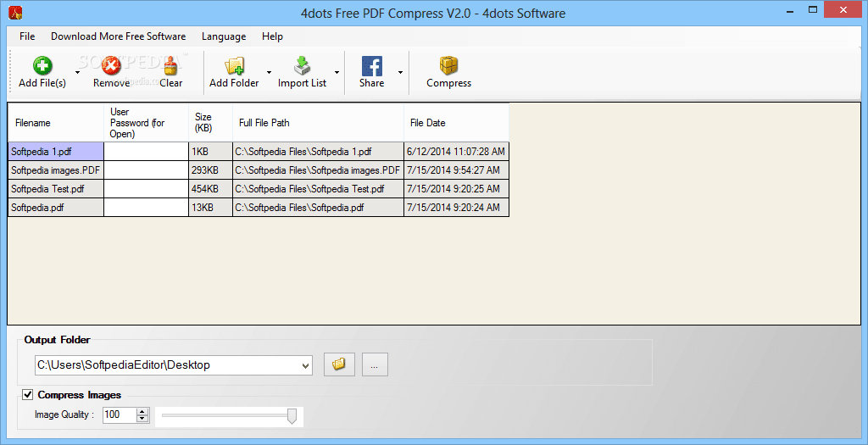
Task: Click the output folder path text field
Action: [167, 365]
